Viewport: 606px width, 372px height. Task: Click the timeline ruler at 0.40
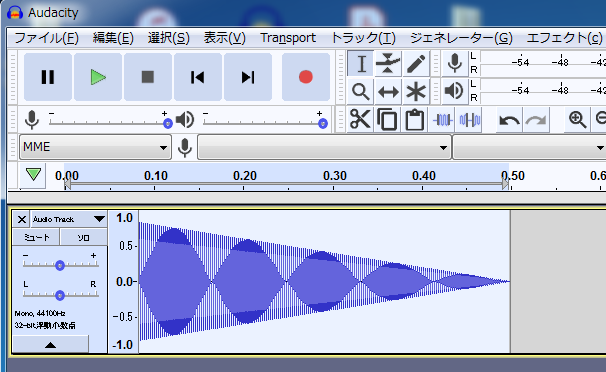[424, 176]
